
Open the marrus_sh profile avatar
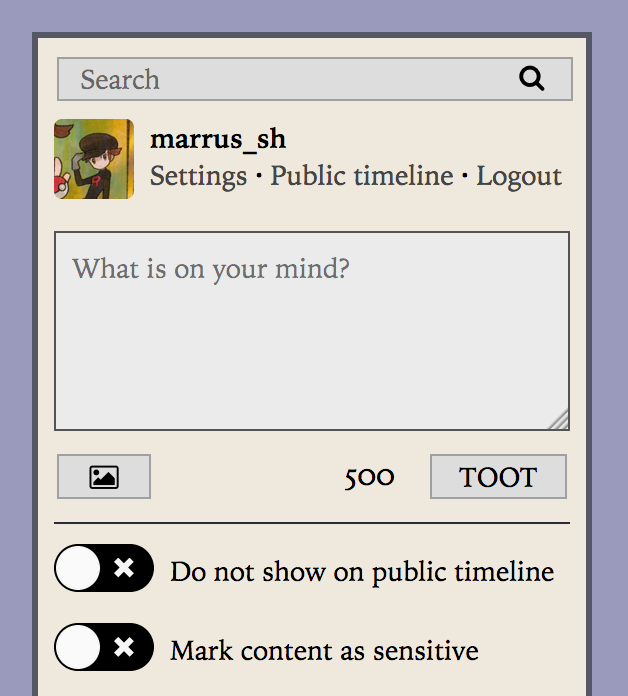[94, 159]
